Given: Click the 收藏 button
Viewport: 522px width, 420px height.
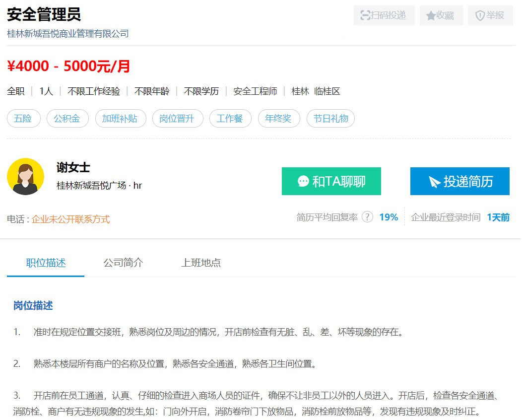Looking at the screenshot, I should [x=441, y=15].
